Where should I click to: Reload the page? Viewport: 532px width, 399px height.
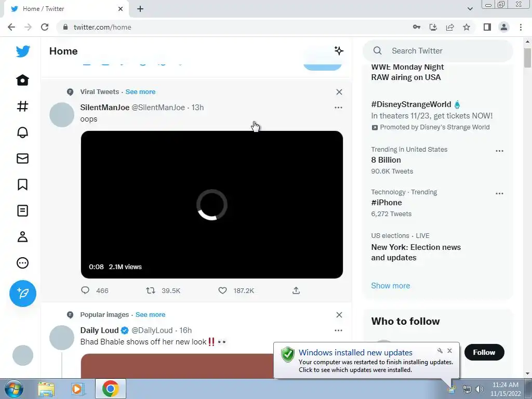coord(45,27)
